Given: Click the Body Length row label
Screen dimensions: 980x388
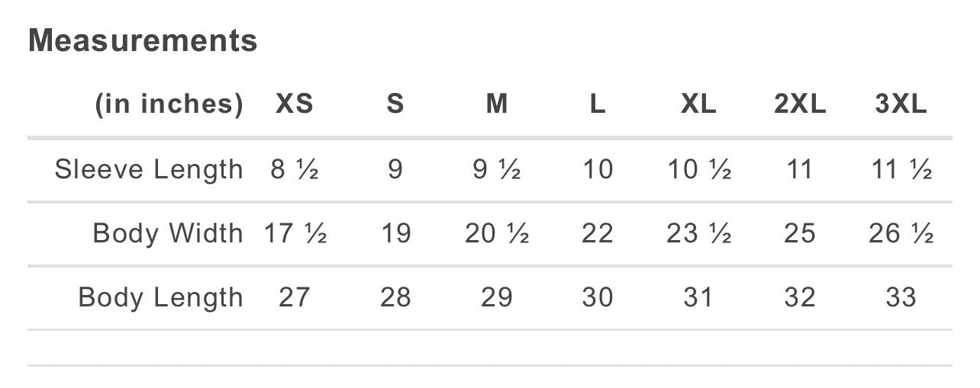Looking at the screenshot, I should pyautogui.click(x=160, y=297).
